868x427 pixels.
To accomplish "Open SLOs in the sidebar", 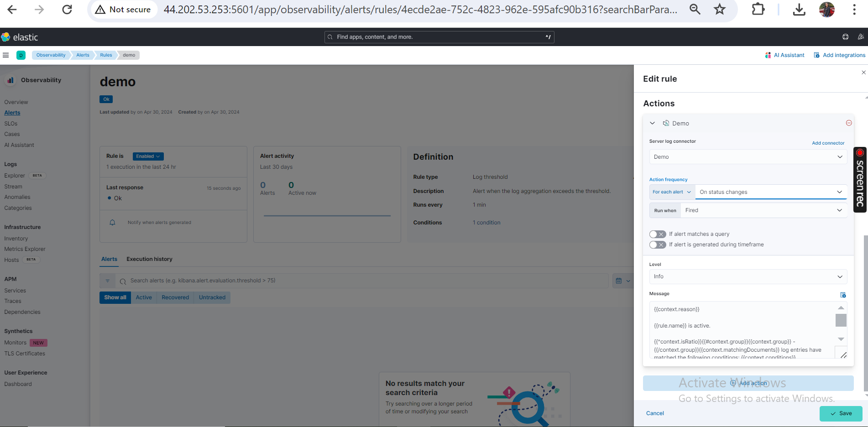I will [11, 124].
